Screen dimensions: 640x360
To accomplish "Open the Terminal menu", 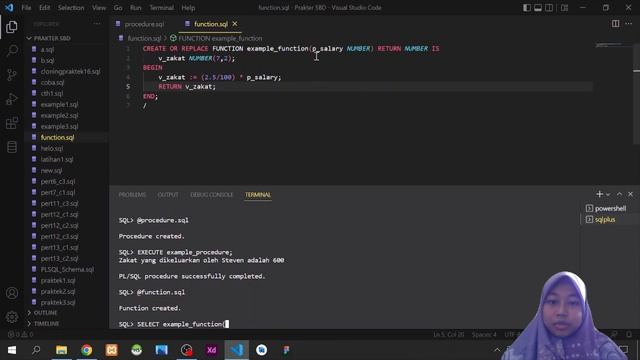I will (161, 8).
